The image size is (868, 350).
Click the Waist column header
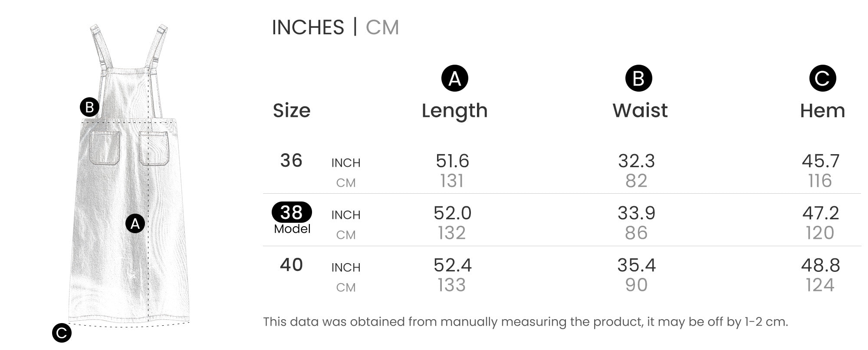point(640,110)
